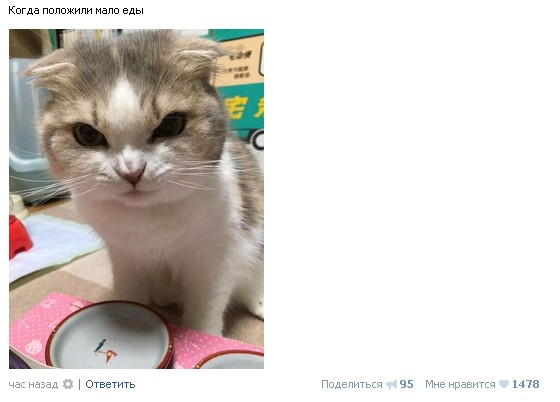Click the megaphone share icon

click(x=391, y=385)
